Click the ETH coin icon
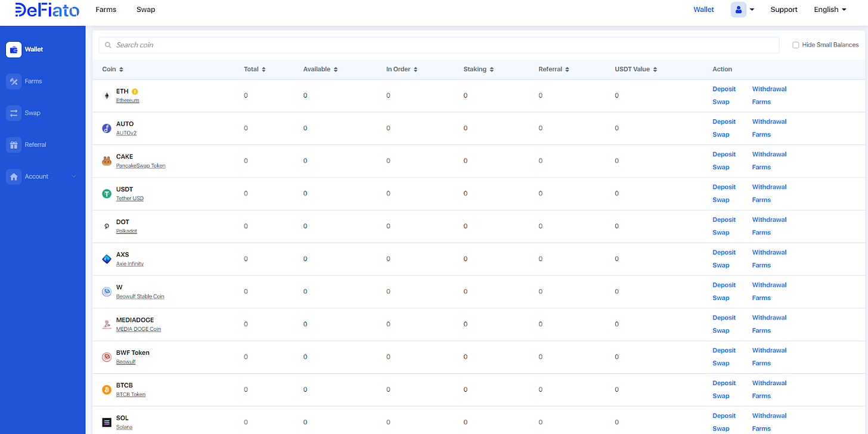 pyautogui.click(x=107, y=95)
